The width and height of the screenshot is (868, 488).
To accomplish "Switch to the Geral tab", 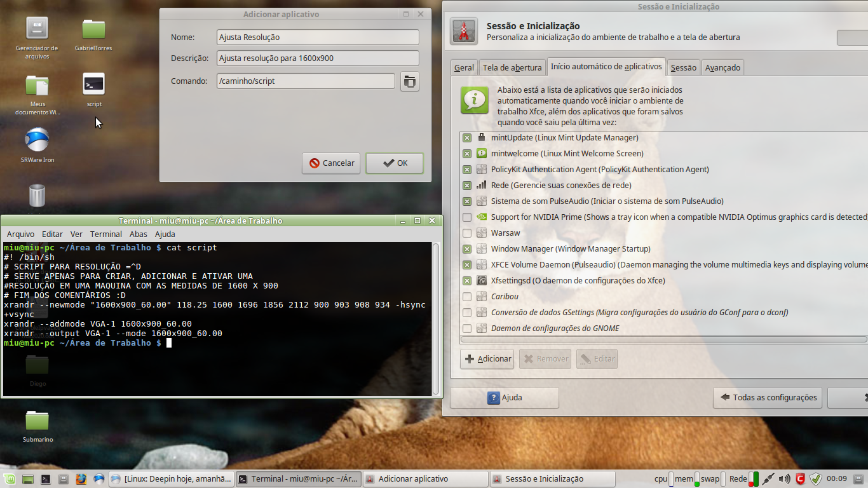I will tap(464, 67).
